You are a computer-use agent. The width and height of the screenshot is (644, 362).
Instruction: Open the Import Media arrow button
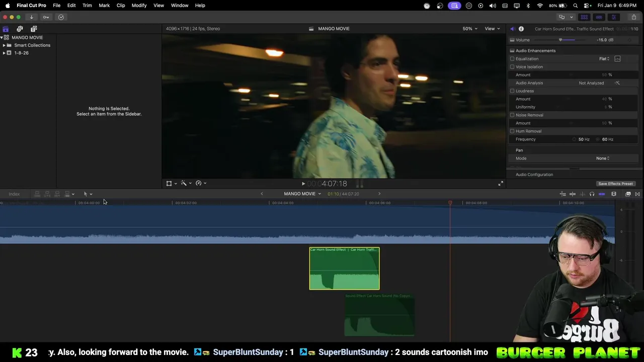tap(31, 17)
